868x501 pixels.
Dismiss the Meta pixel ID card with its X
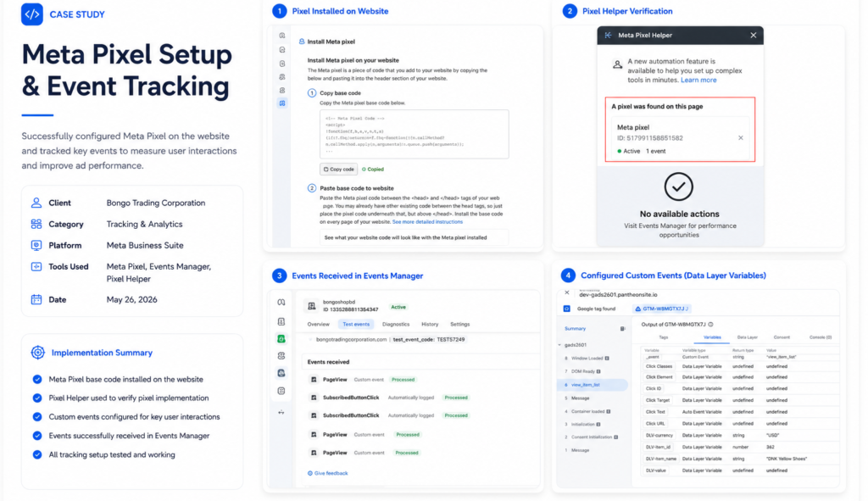(x=741, y=138)
